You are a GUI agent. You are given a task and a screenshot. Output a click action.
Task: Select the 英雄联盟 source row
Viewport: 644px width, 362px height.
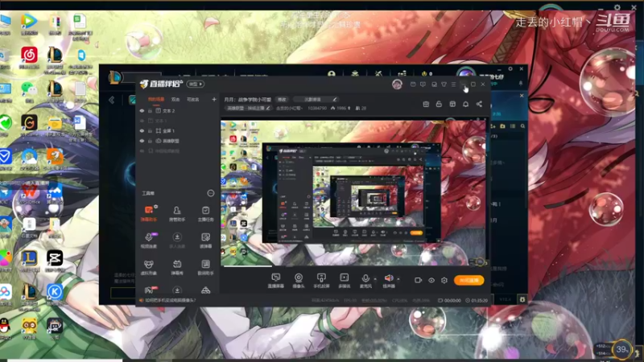tap(178, 141)
